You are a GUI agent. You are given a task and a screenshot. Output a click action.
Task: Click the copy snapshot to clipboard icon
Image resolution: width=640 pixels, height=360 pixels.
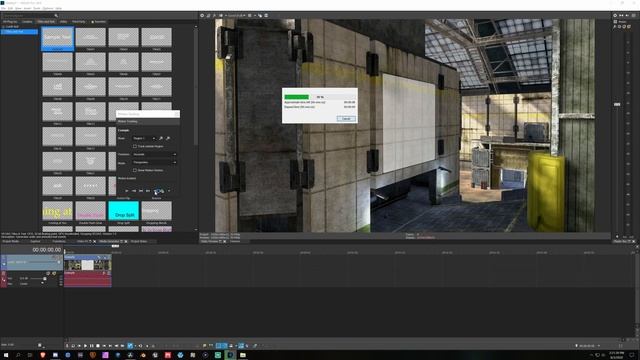(x=260, y=16)
